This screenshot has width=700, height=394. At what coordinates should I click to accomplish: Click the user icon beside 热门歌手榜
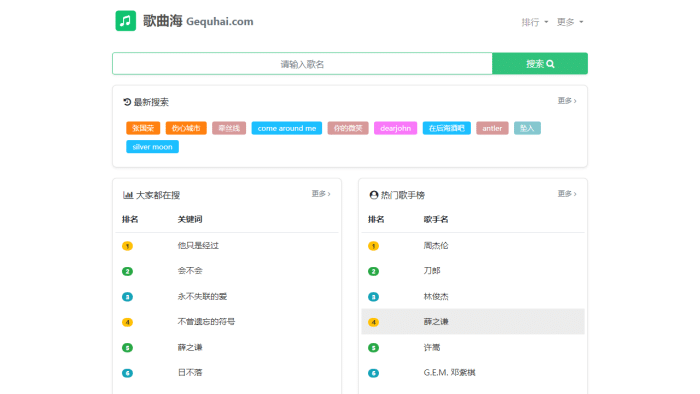click(374, 195)
